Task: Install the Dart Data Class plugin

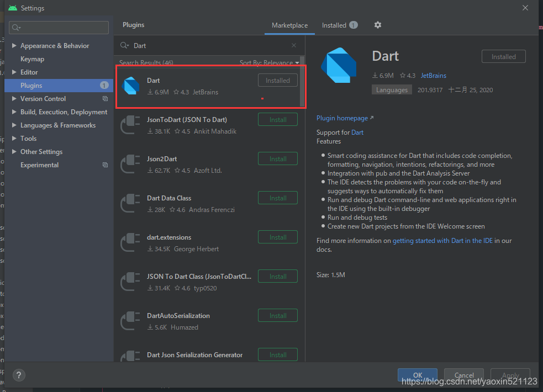Action: (x=278, y=198)
